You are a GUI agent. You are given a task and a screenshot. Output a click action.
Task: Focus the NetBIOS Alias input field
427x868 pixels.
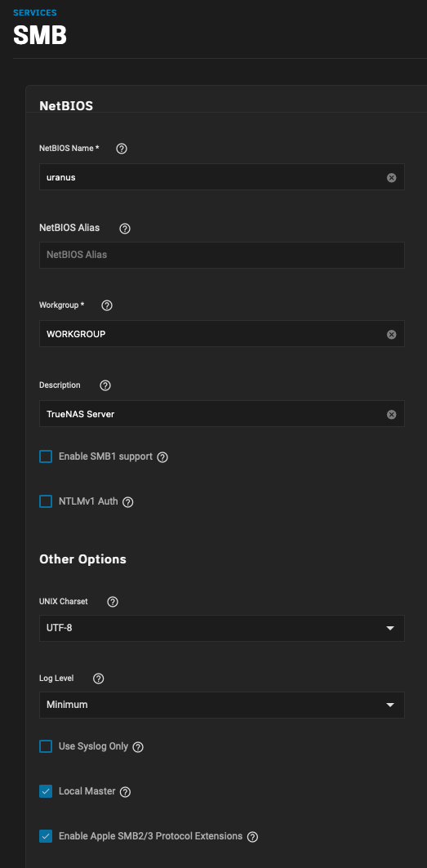221,256
